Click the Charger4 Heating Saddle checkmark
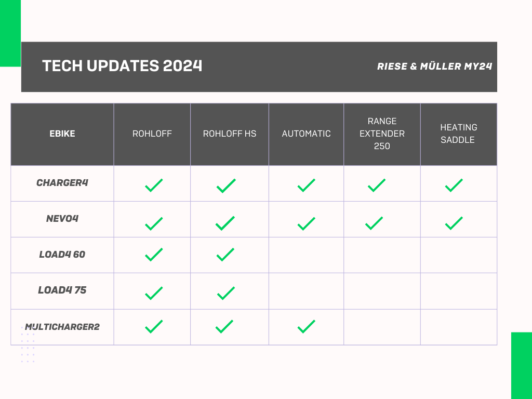The image size is (532, 399). 454,185
